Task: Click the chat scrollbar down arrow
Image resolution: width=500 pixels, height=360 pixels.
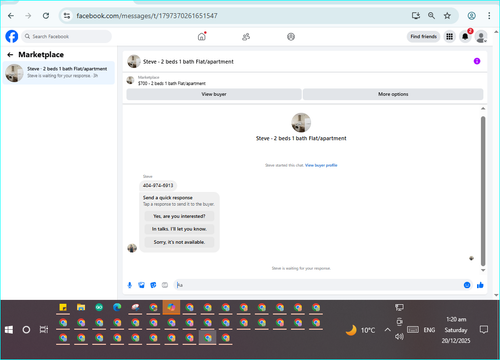Action: click(x=483, y=270)
